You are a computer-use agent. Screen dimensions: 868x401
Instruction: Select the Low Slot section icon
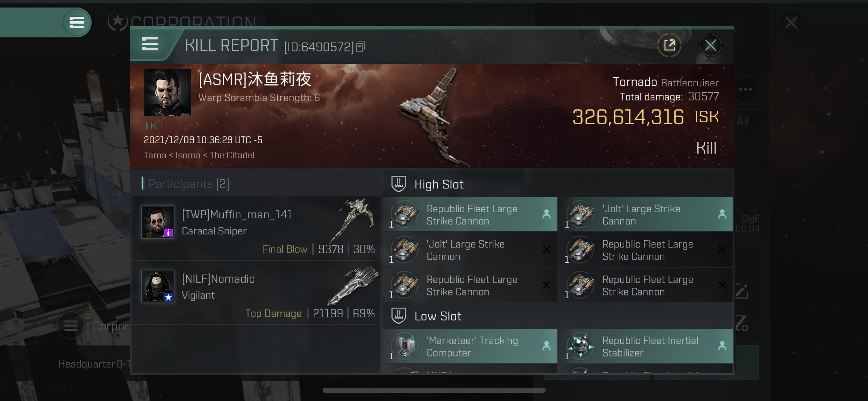399,316
